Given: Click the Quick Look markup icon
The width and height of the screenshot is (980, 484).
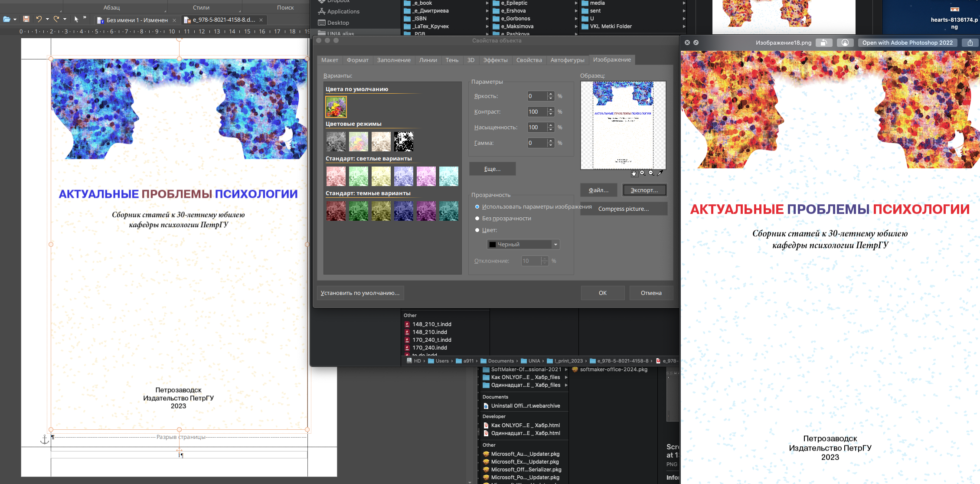Looking at the screenshot, I should pos(845,43).
